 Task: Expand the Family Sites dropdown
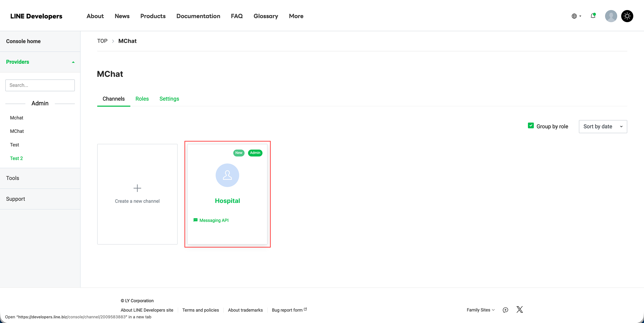[x=480, y=310]
